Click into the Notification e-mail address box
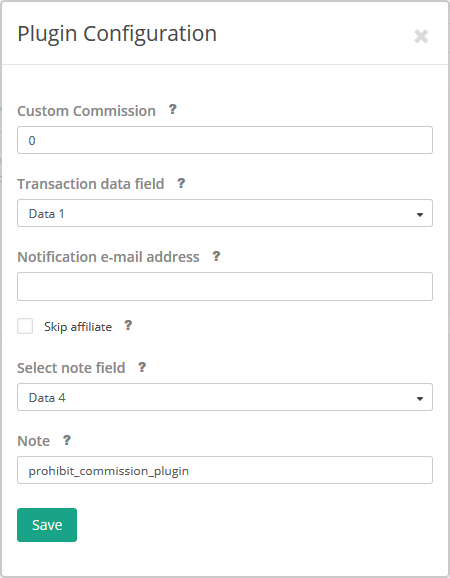This screenshot has width=450, height=578. coord(225,286)
